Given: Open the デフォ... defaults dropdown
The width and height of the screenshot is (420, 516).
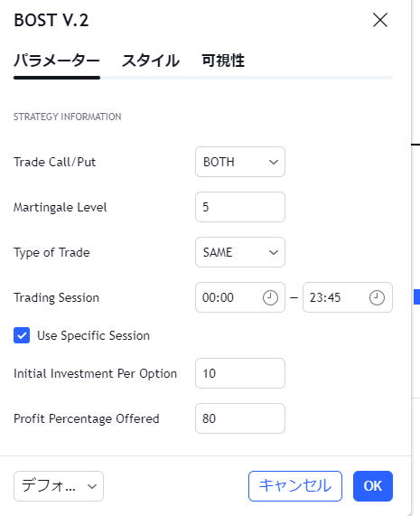Looking at the screenshot, I should point(59,486).
